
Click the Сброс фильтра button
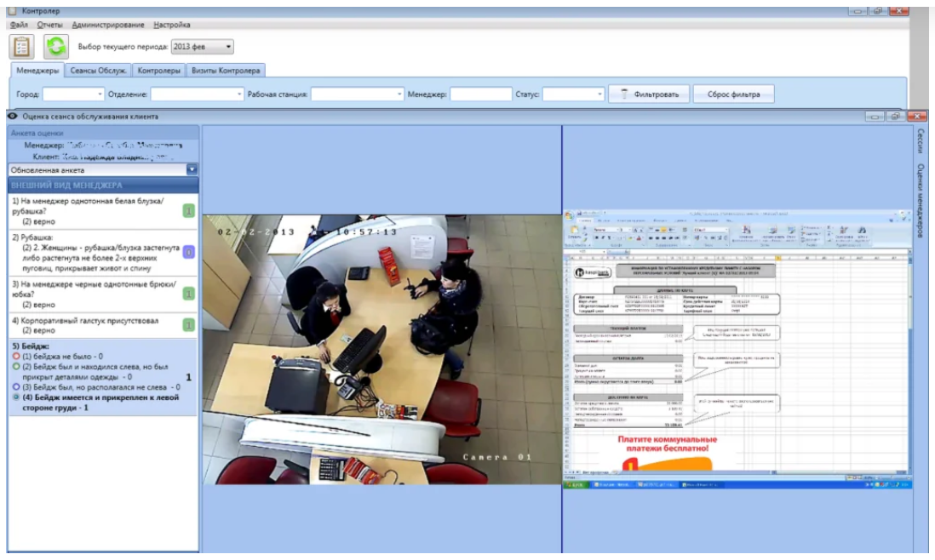(x=733, y=94)
